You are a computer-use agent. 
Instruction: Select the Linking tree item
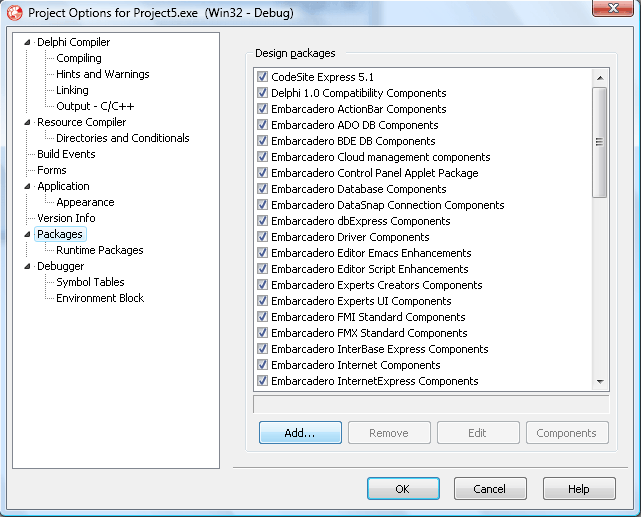[72, 90]
